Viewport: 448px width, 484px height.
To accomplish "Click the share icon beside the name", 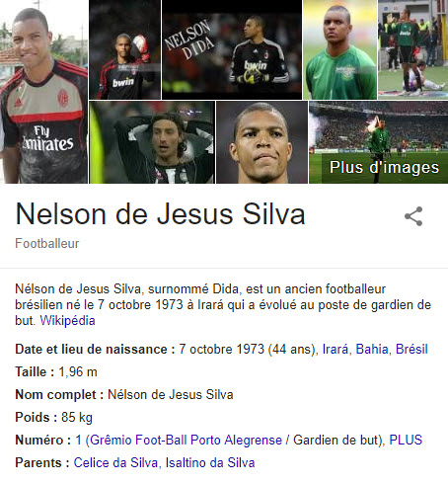I will [413, 216].
